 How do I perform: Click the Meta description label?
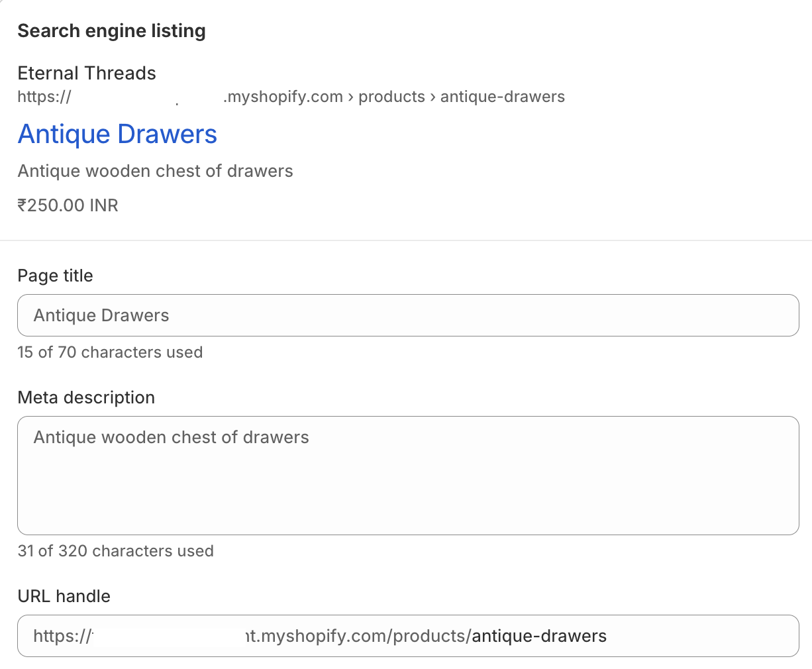(x=86, y=397)
